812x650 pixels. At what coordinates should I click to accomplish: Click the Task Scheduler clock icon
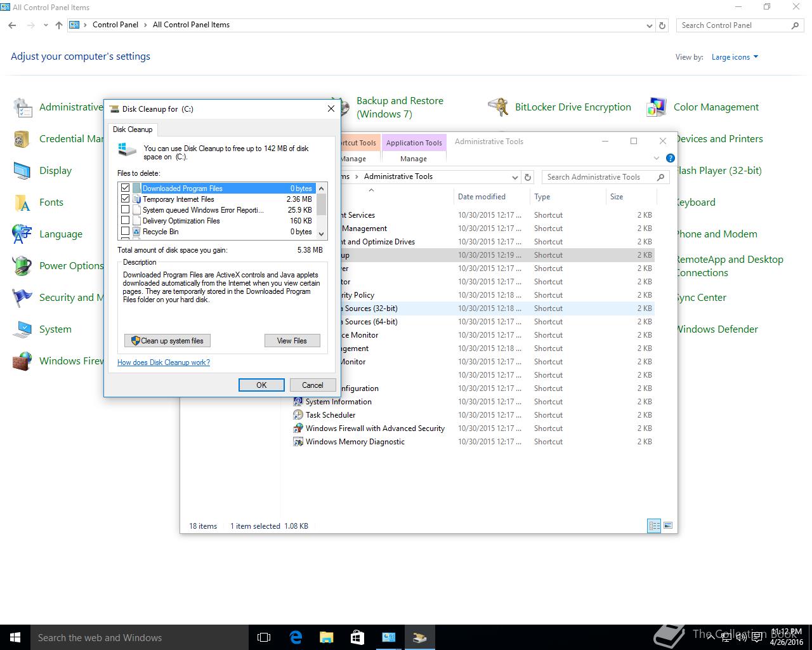298,415
